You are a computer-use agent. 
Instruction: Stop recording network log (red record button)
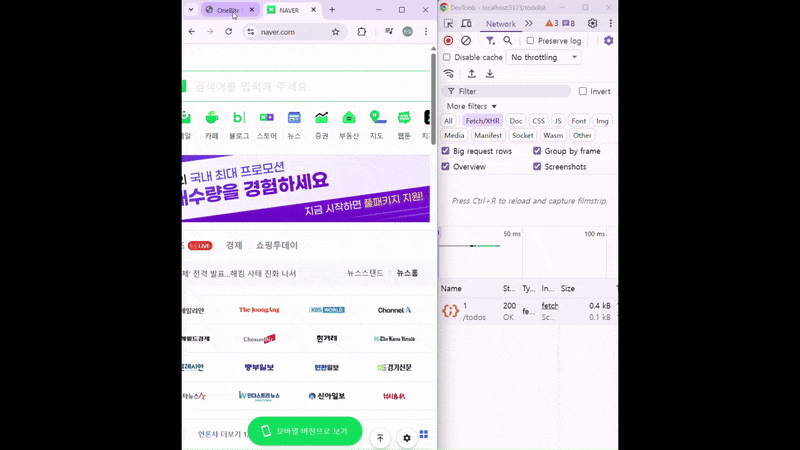[448, 40]
